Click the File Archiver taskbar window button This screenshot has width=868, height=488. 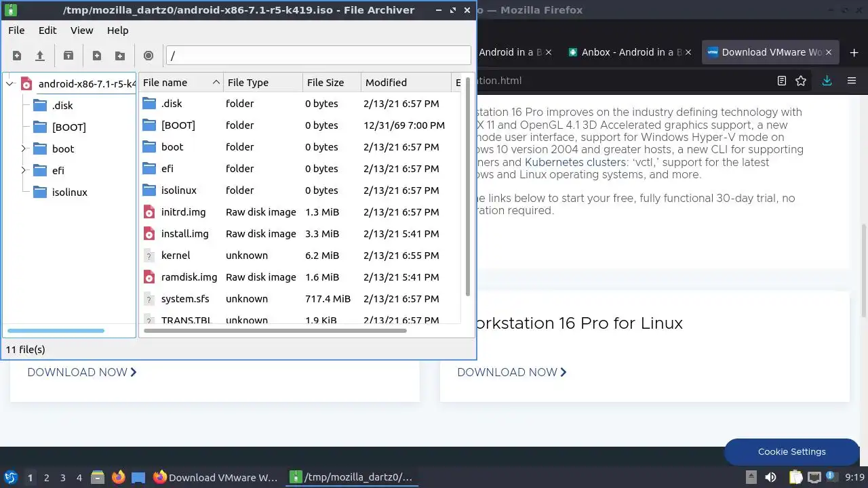[351, 477]
